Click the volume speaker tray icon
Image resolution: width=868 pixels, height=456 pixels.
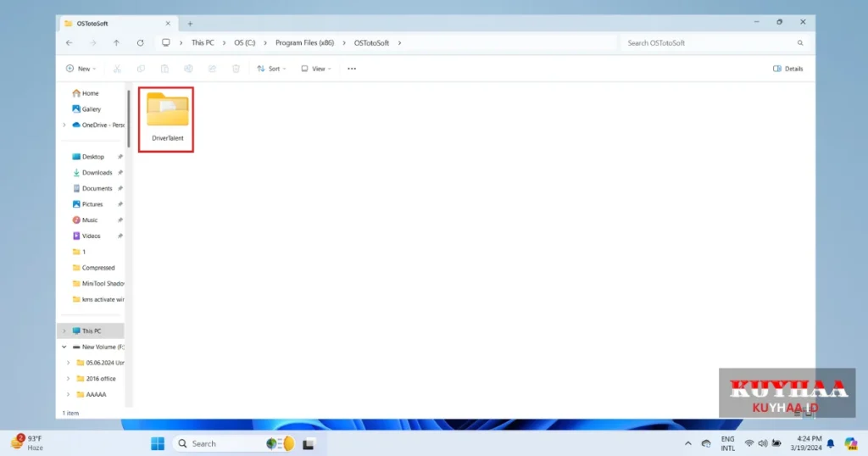coord(763,443)
